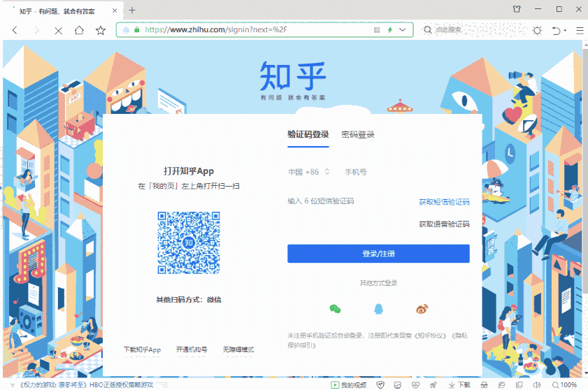The width and height of the screenshot is (588, 390).
Task: Click the window split icon in status bar
Action: tap(519, 384)
